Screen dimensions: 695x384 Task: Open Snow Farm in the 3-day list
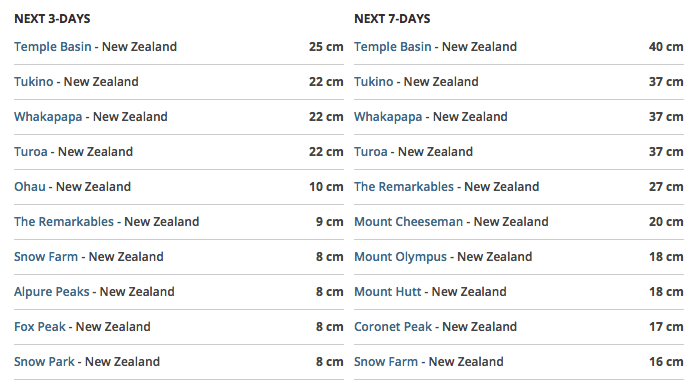(x=46, y=257)
